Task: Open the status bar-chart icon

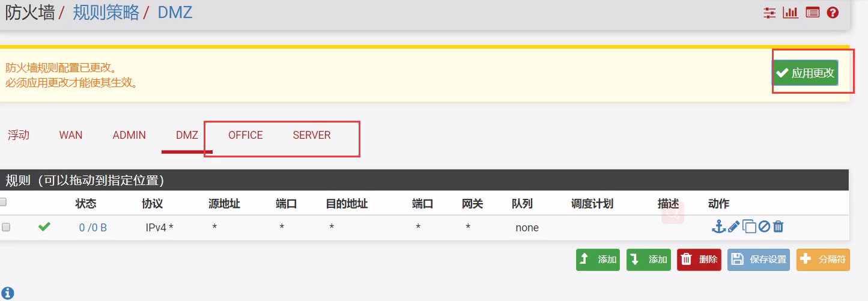Action: 791,13
